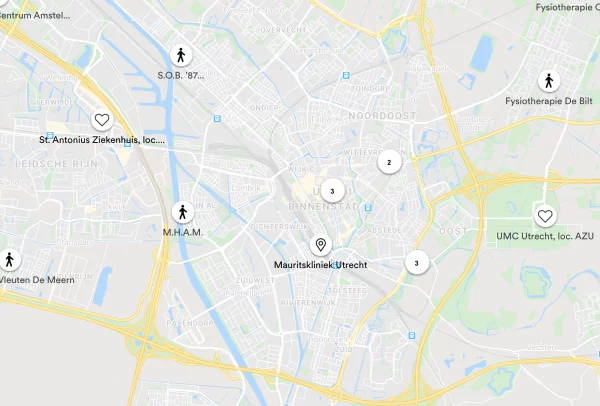This screenshot has width=600, height=406.
Task: Click the transit station icon near Lunetten south
Action: [412, 336]
